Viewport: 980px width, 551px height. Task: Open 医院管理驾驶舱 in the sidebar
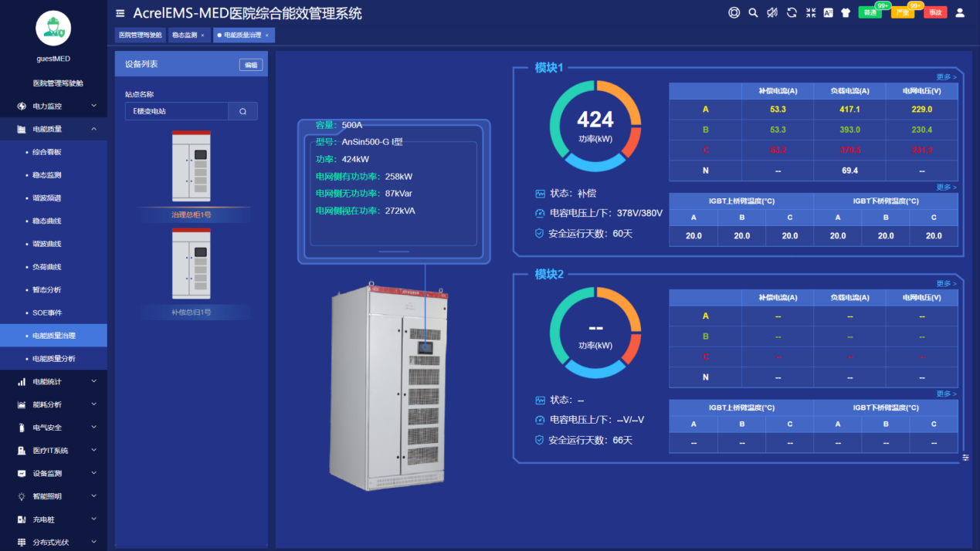(x=58, y=83)
